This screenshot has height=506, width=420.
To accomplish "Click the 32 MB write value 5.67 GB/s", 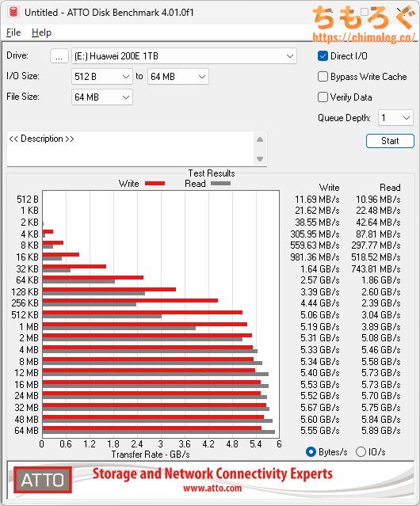I will pos(320,408).
